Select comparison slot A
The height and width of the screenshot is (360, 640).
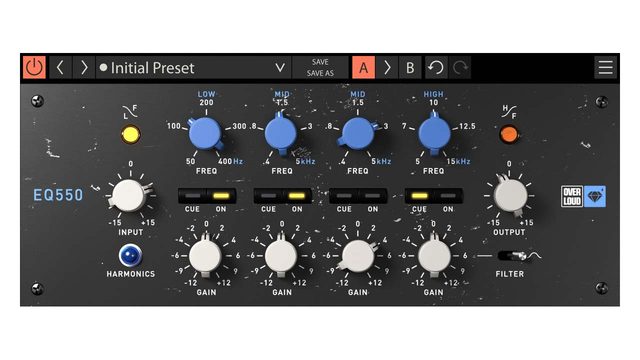click(x=363, y=67)
